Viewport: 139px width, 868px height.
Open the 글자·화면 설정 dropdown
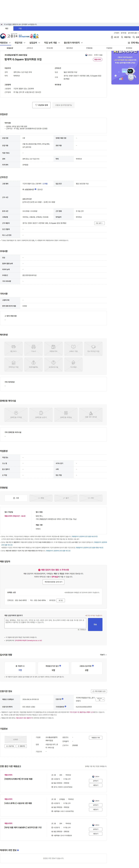[133, 33]
